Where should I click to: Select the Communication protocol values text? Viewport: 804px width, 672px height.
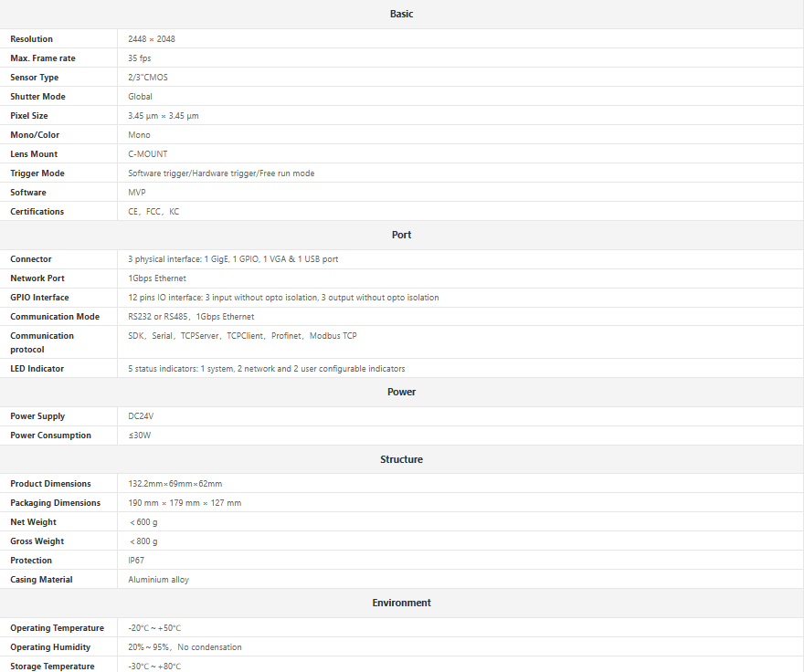point(242,336)
